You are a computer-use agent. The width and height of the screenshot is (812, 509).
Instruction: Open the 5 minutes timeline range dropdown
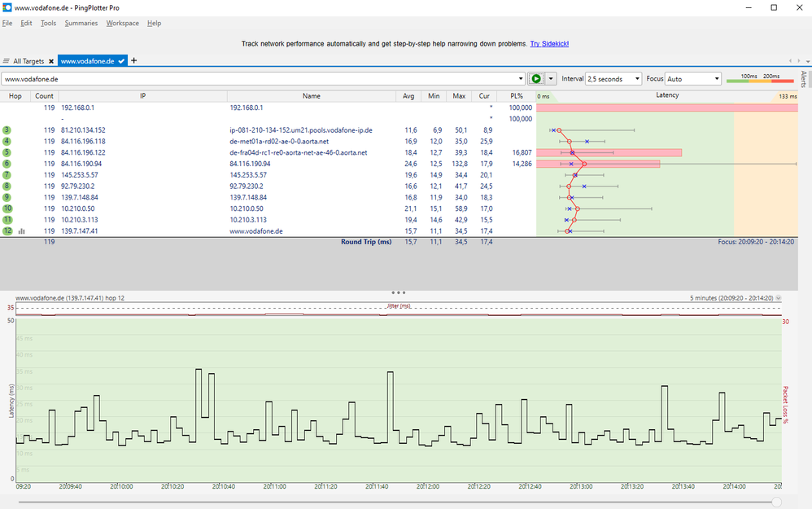click(x=779, y=298)
